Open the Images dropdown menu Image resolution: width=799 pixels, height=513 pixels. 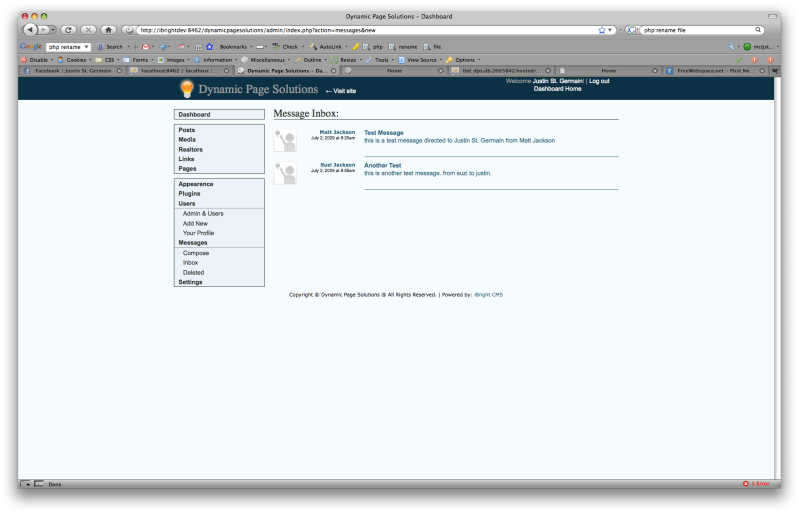click(x=173, y=60)
